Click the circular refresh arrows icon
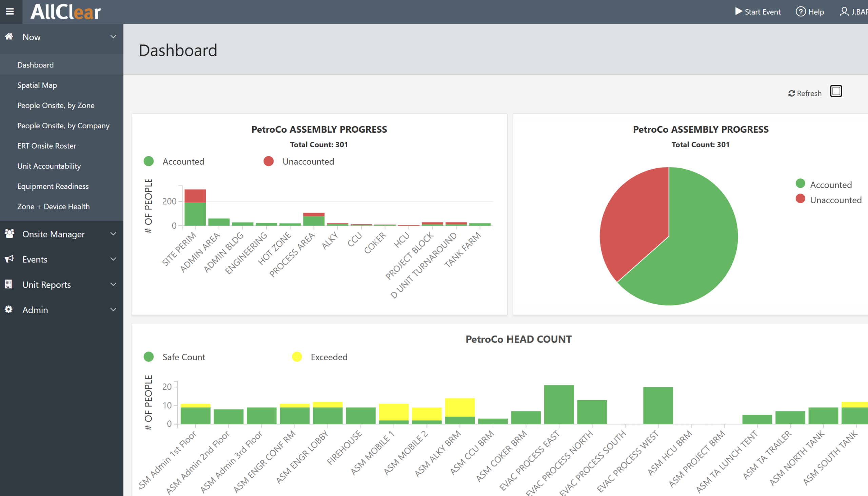This screenshot has width=868, height=496. [791, 93]
